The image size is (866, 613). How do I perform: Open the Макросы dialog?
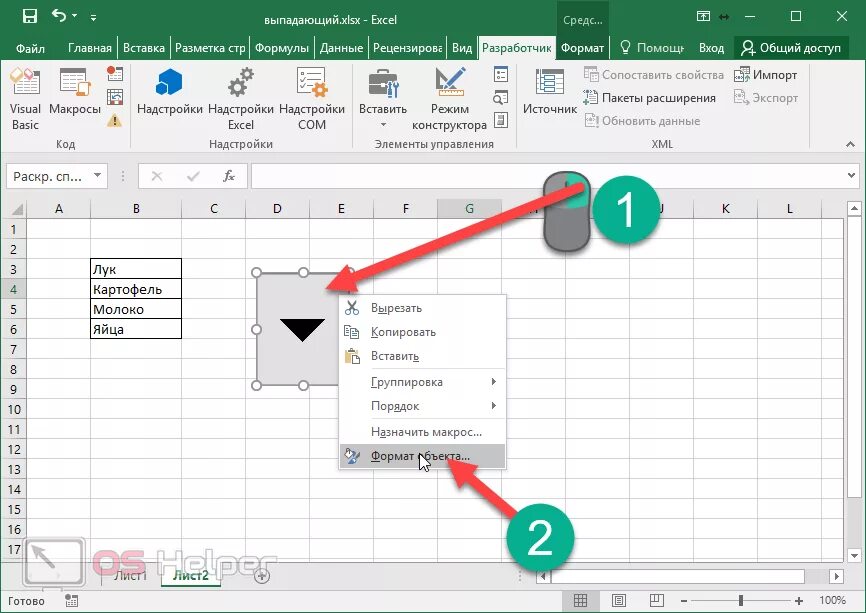(75, 92)
